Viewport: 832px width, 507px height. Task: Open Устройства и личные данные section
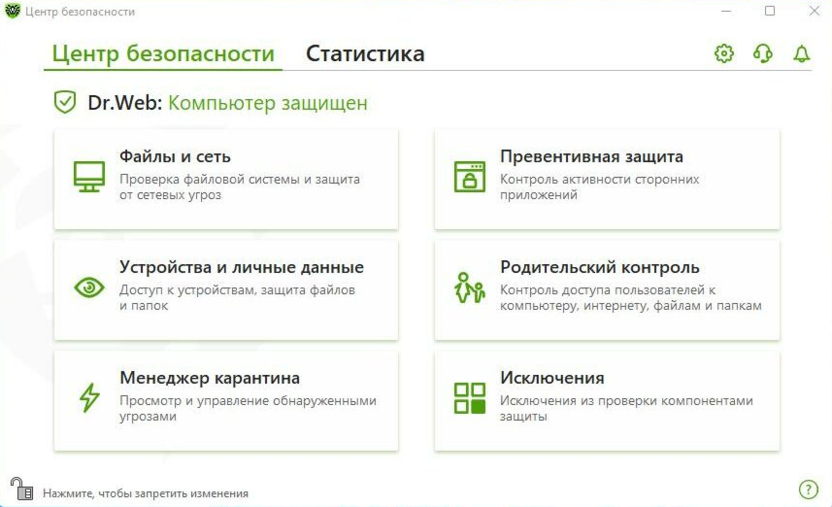(226, 290)
